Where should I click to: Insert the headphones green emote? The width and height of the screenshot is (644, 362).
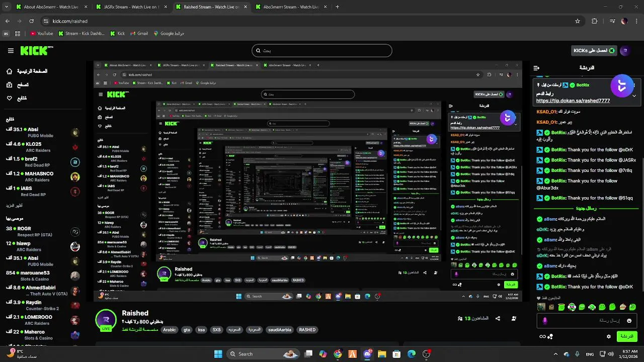click(x=572, y=307)
